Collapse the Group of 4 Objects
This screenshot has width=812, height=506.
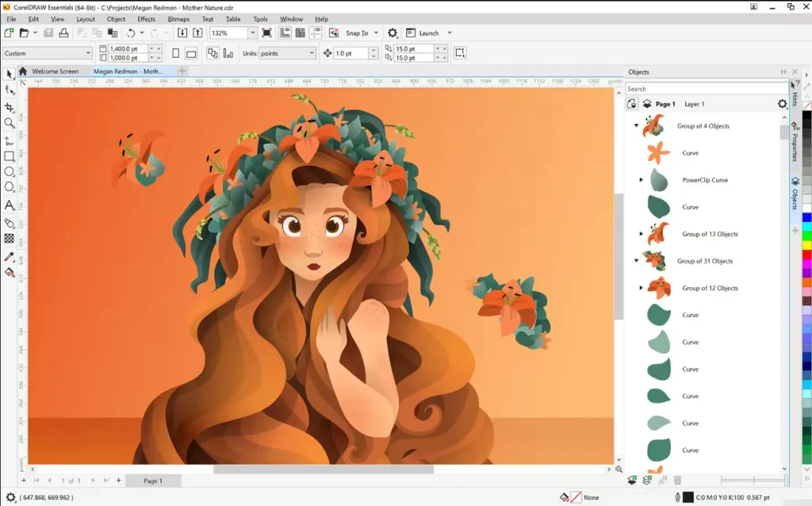637,126
